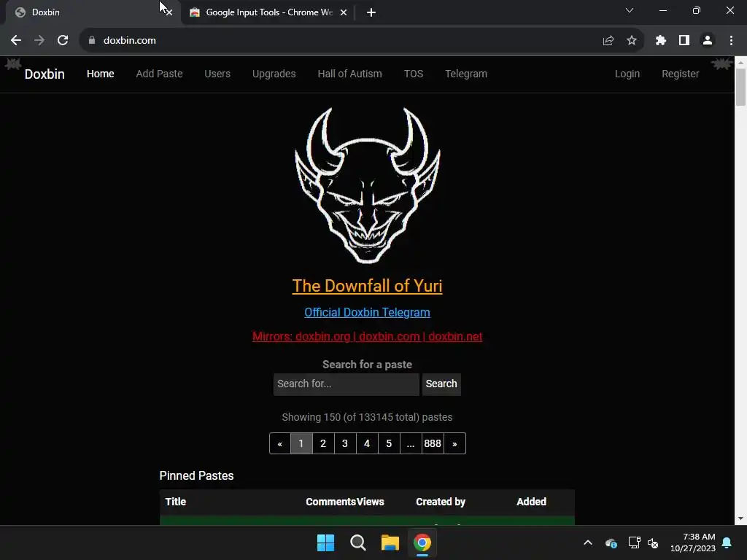Click the Views column header
The height and width of the screenshot is (560, 747).
point(371,502)
